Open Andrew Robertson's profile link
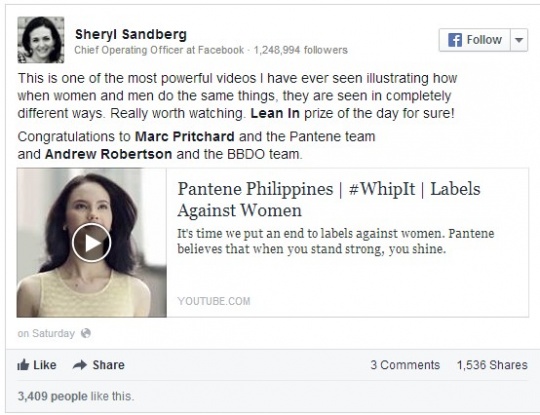Screen dimensions: 540x415 click(108, 154)
